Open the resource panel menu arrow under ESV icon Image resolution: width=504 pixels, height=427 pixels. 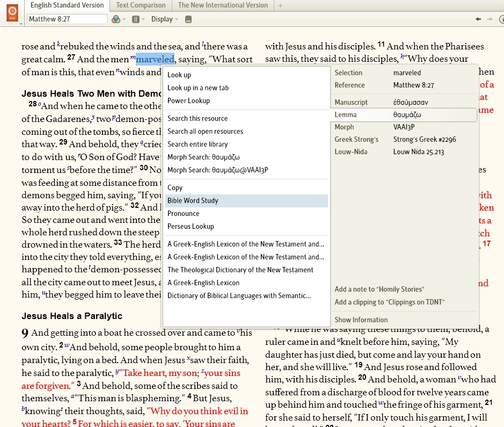[x=21, y=24]
